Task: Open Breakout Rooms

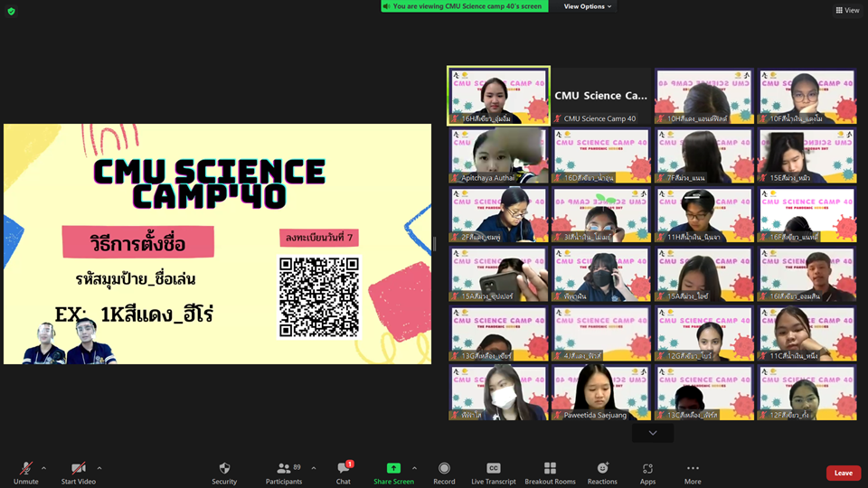Action: [x=550, y=472]
